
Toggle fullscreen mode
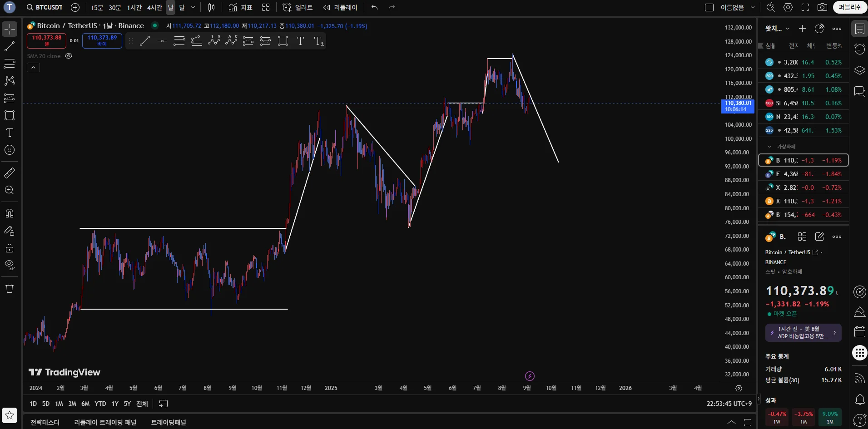[805, 7]
